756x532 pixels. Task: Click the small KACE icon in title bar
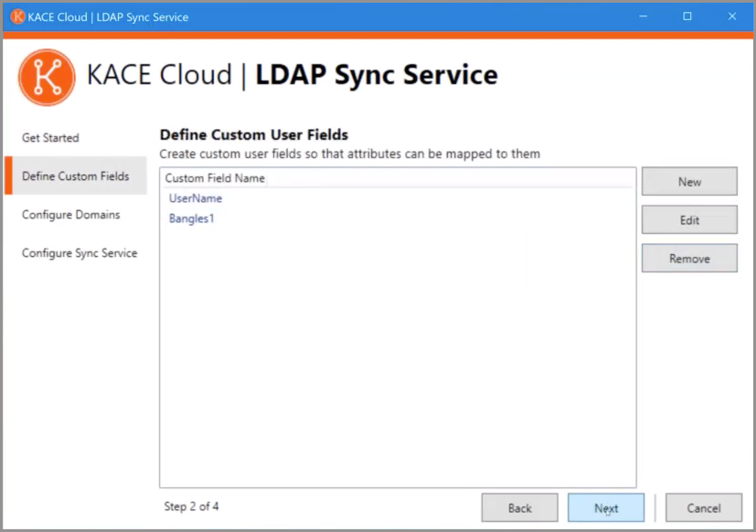click(x=16, y=16)
